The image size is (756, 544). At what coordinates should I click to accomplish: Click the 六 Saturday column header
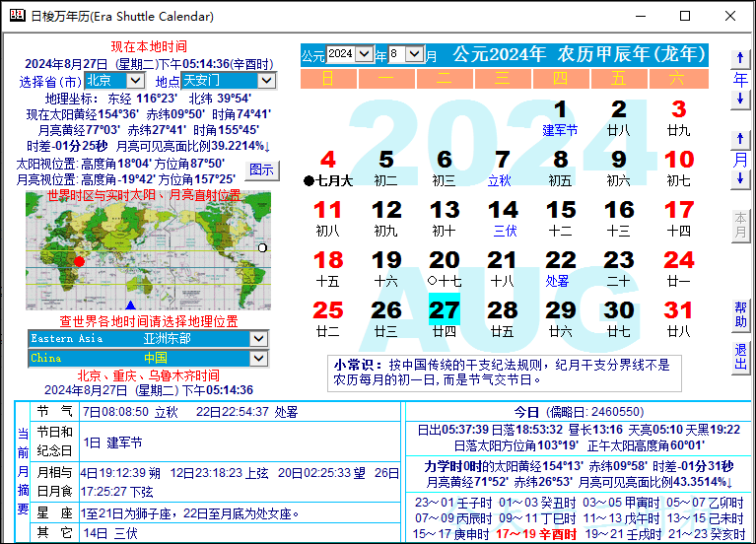[678, 79]
